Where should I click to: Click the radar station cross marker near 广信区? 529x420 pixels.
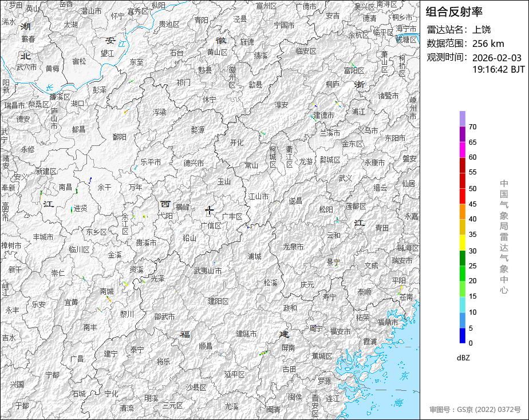(210, 211)
